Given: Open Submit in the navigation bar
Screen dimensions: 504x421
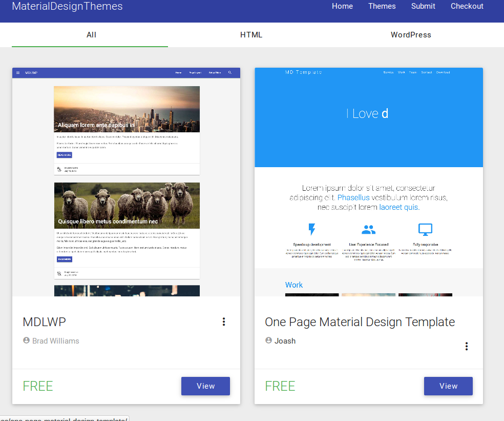Looking at the screenshot, I should (x=423, y=6).
